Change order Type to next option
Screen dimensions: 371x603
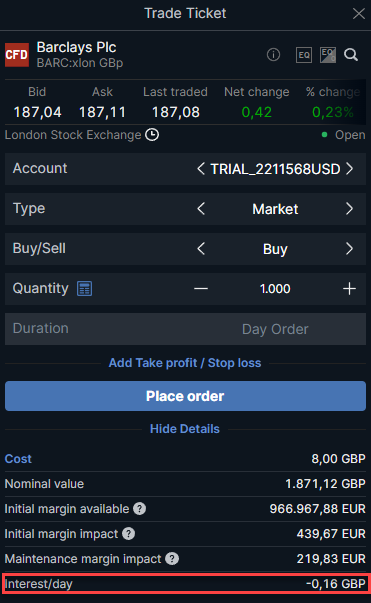point(349,209)
